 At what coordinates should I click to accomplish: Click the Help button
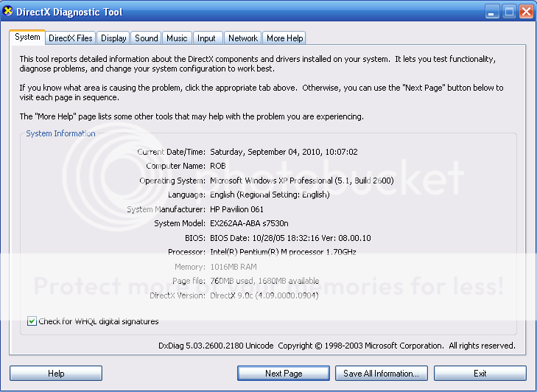pos(56,373)
